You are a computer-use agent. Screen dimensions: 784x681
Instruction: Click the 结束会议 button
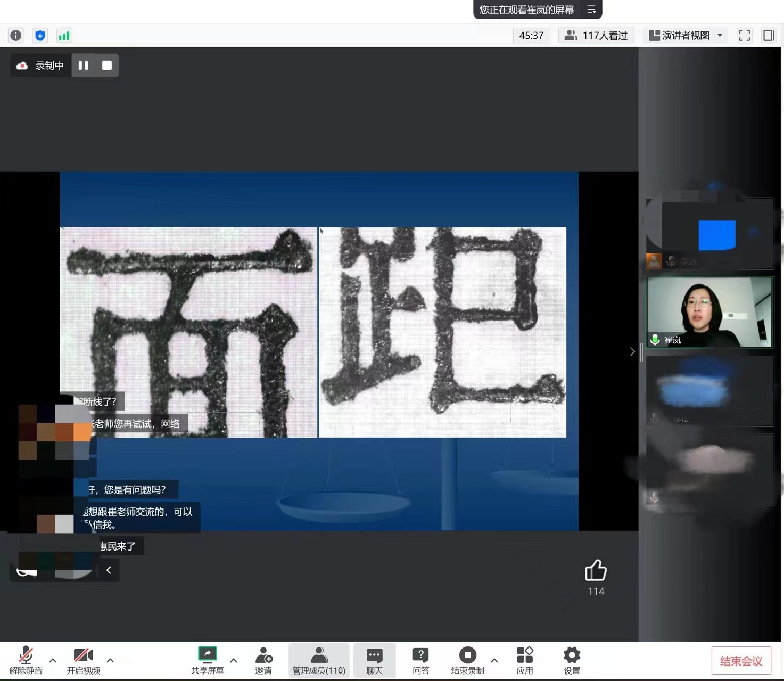click(x=741, y=661)
